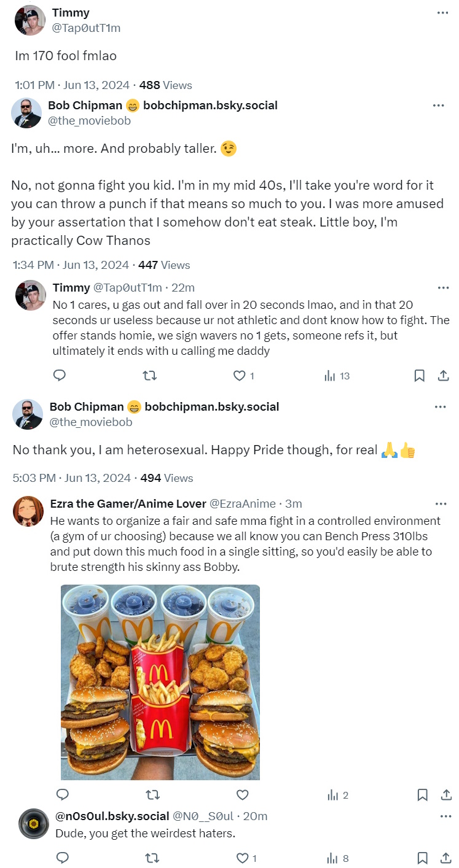Open @n0s0ul.bsky.social sunflower avatar
Viewport: 459px width, 868px height.
click(34, 824)
